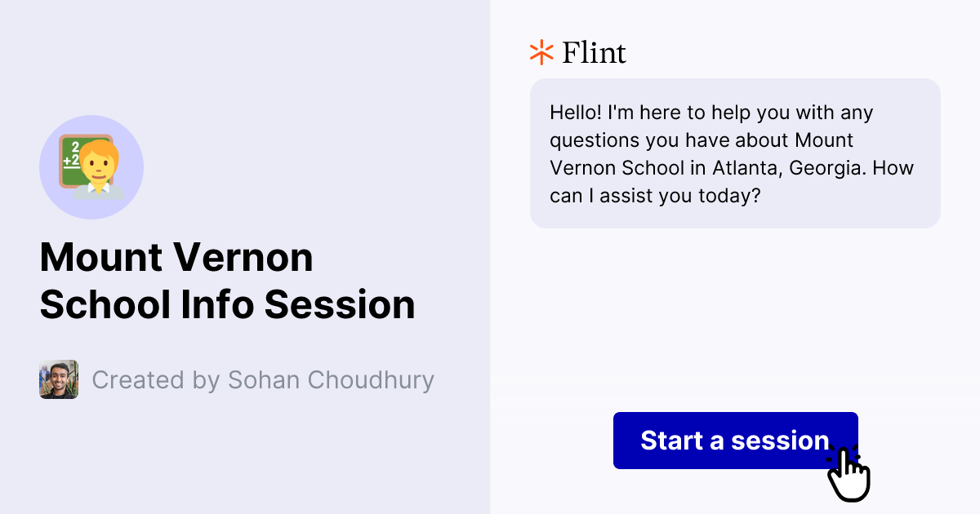The image size is (980, 514).
Task: Click the left info panel background
Action: click(x=245, y=457)
